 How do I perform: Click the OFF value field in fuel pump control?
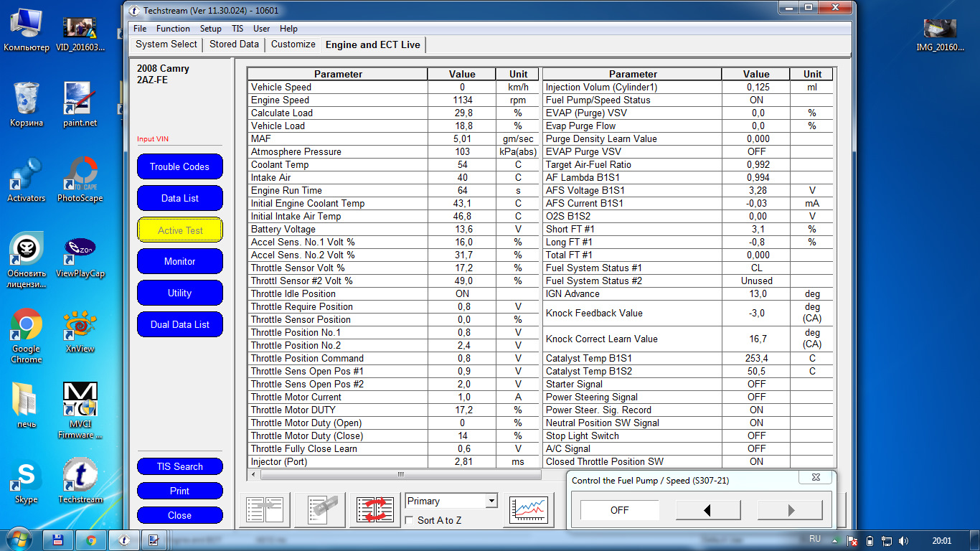coord(619,510)
